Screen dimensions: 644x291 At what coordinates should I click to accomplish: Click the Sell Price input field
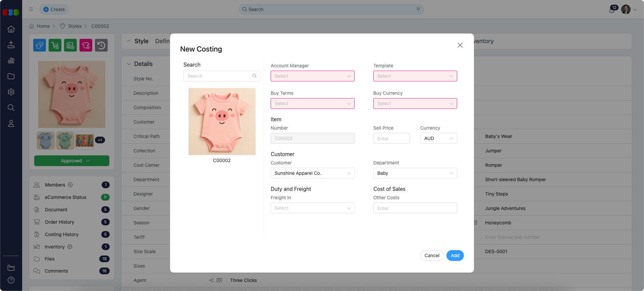tap(391, 138)
